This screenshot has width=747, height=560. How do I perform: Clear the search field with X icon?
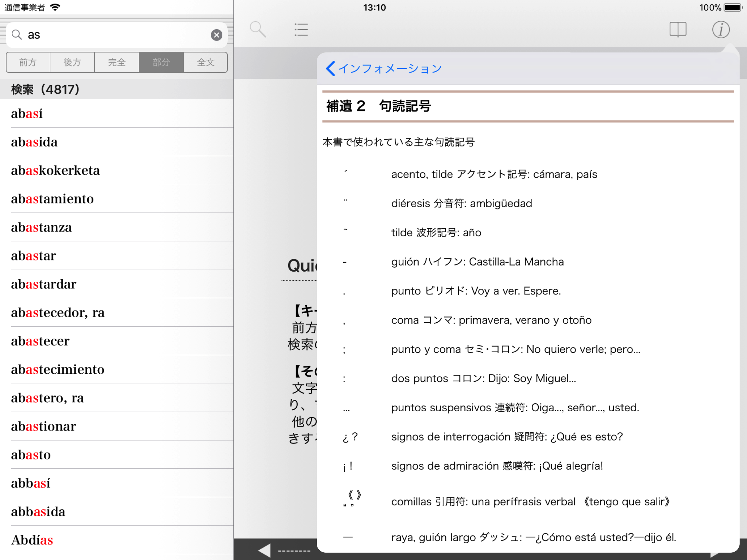(216, 35)
